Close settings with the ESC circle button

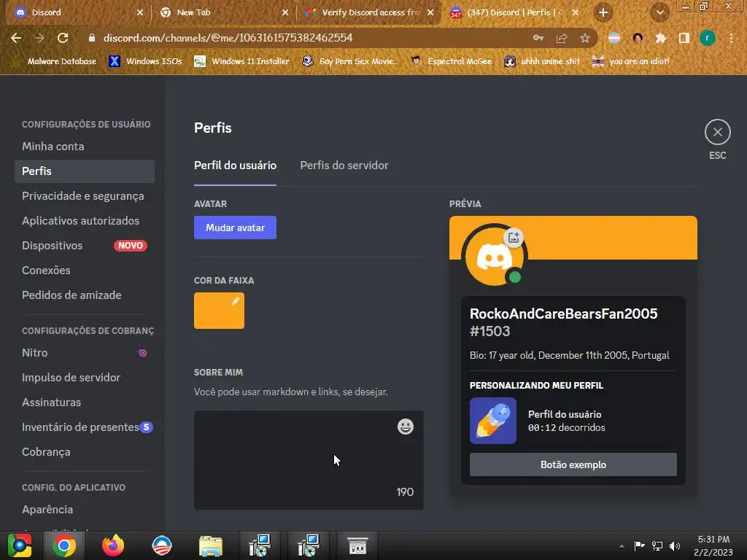click(718, 132)
